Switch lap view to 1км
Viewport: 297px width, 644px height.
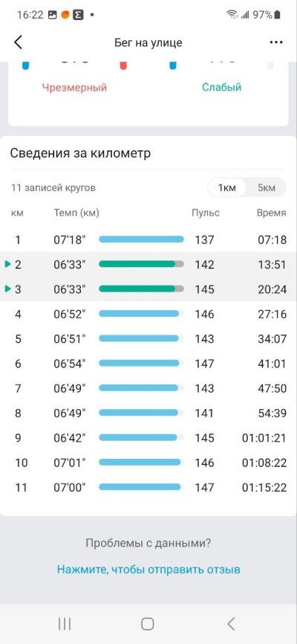coord(227,187)
